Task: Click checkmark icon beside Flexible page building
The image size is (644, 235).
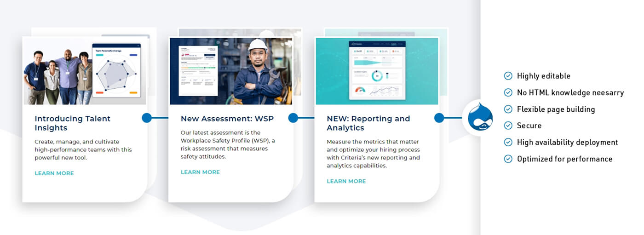Action: (x=508, y=109)
